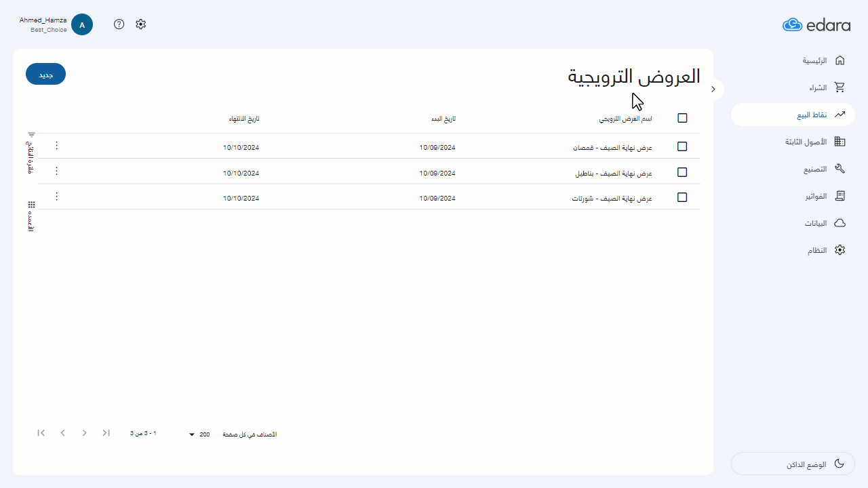Click the offer name عرض نهاية الصيف - بناطيل

[614, 173]
